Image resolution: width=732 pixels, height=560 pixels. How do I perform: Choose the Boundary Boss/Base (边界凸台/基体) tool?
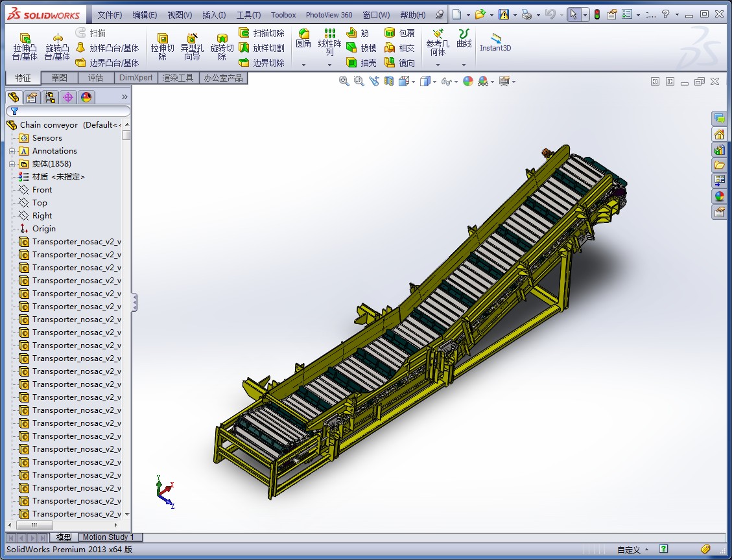tap(108, 62)
